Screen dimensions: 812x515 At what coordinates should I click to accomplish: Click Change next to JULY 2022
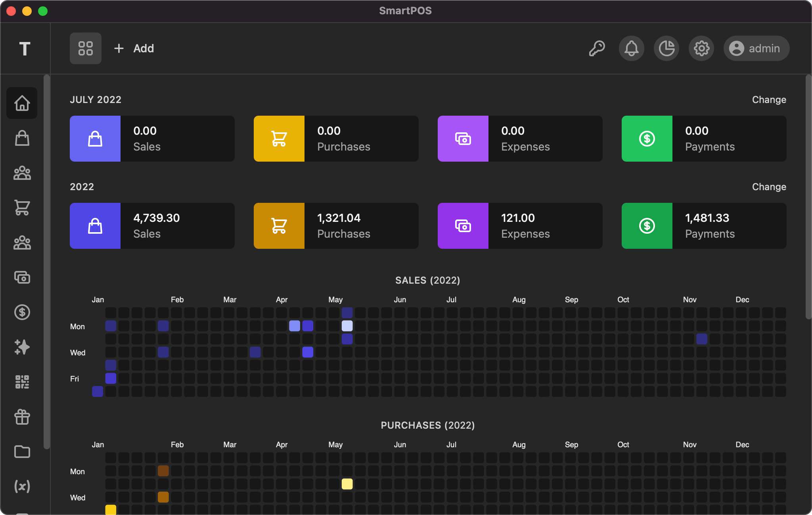[x=768, y=99]
